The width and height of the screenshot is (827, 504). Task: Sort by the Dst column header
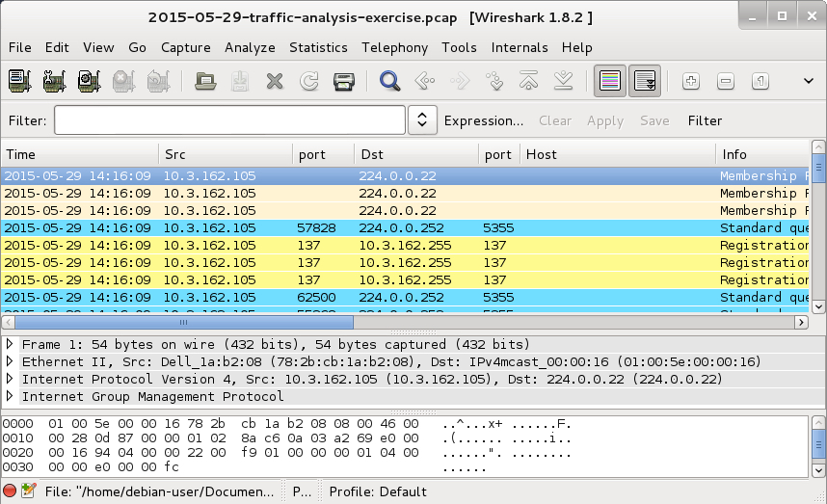416,154
